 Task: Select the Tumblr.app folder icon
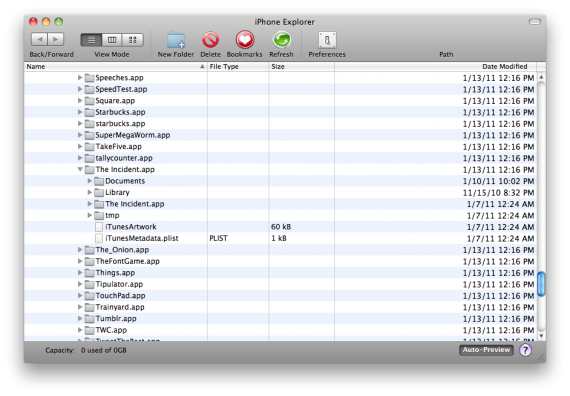tap(89, 319)
